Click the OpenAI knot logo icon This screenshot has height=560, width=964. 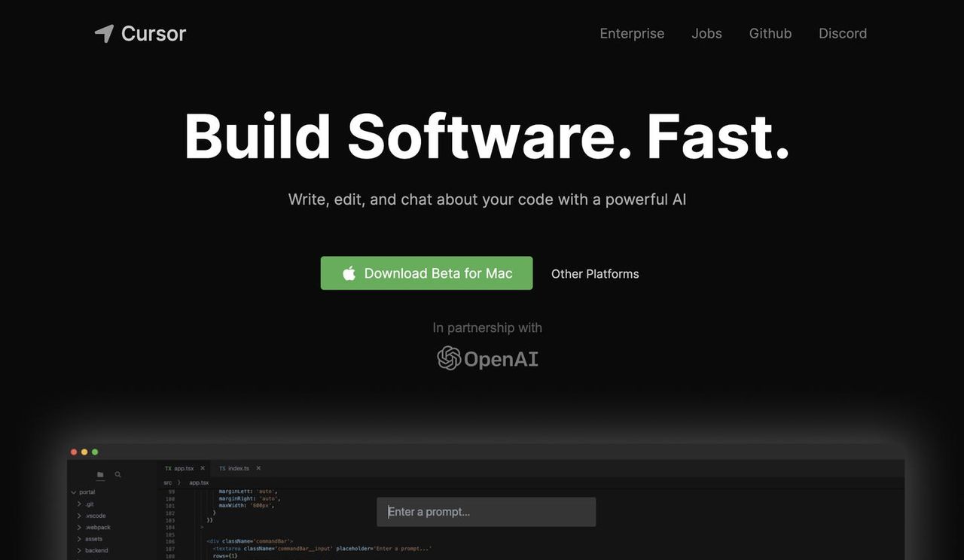(x=449, y=358)
